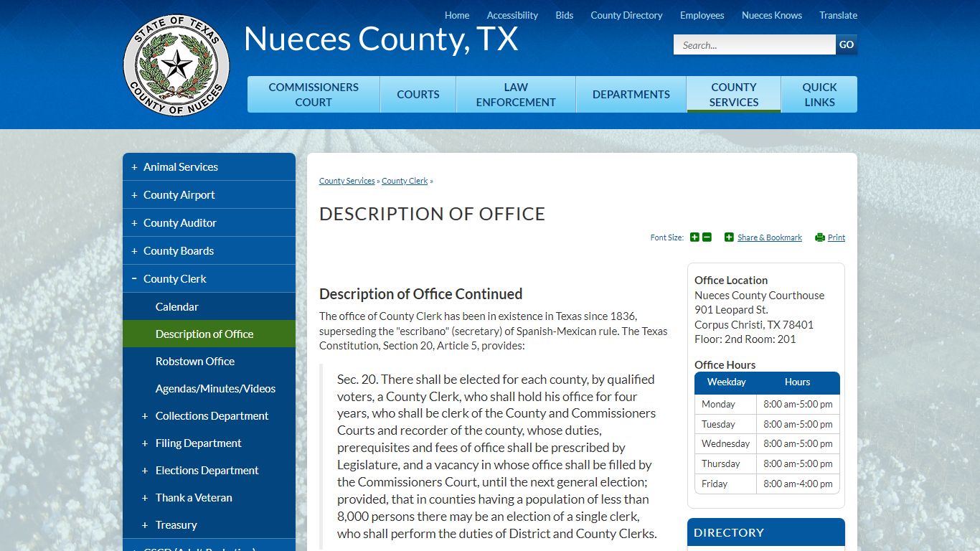Open the Commissioners Court menu

coord(314,95)
